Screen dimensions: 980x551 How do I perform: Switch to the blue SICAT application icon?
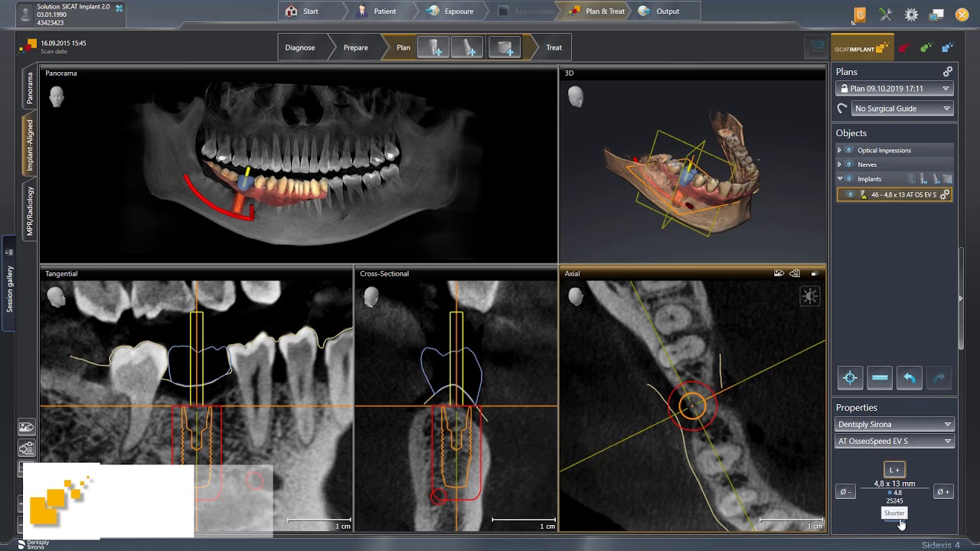948,48
